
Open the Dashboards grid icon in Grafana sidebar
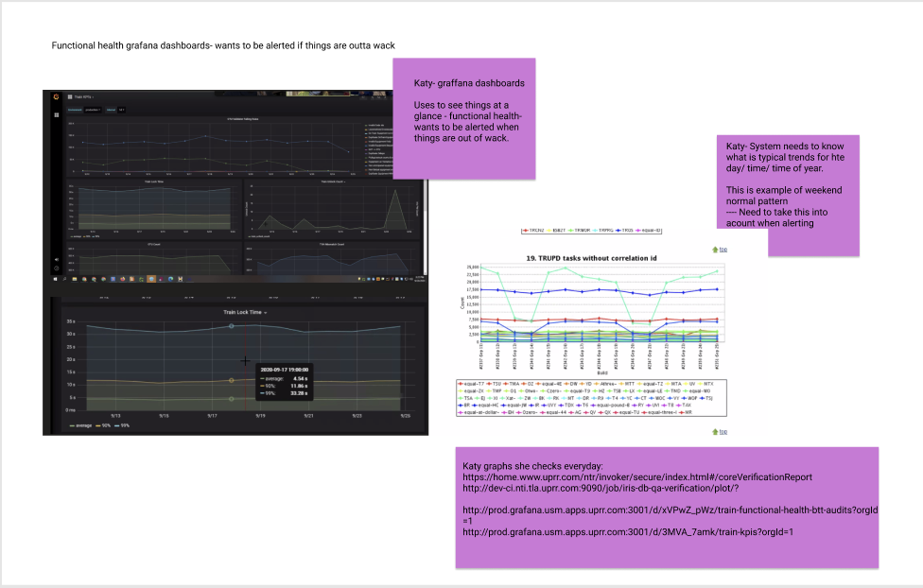pos(57,114)
